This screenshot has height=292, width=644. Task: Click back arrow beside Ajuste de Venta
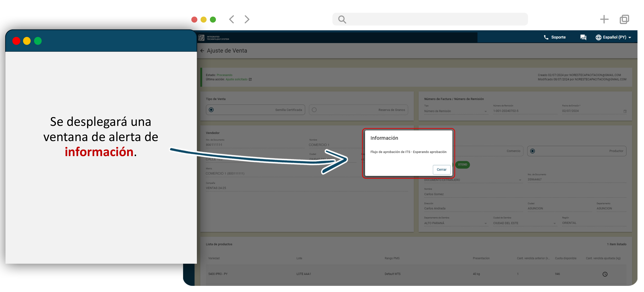[202, 51]
